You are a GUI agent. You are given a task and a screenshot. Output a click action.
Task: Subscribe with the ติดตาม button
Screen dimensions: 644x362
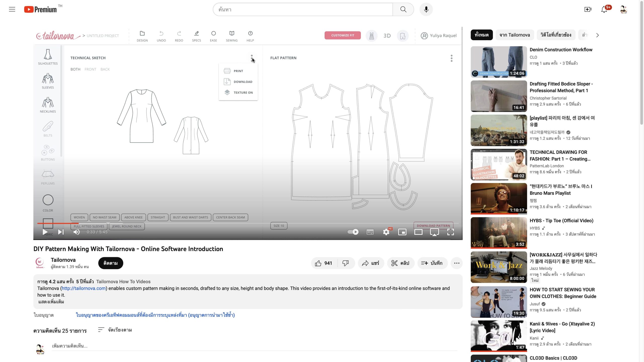tap(110, 263)
